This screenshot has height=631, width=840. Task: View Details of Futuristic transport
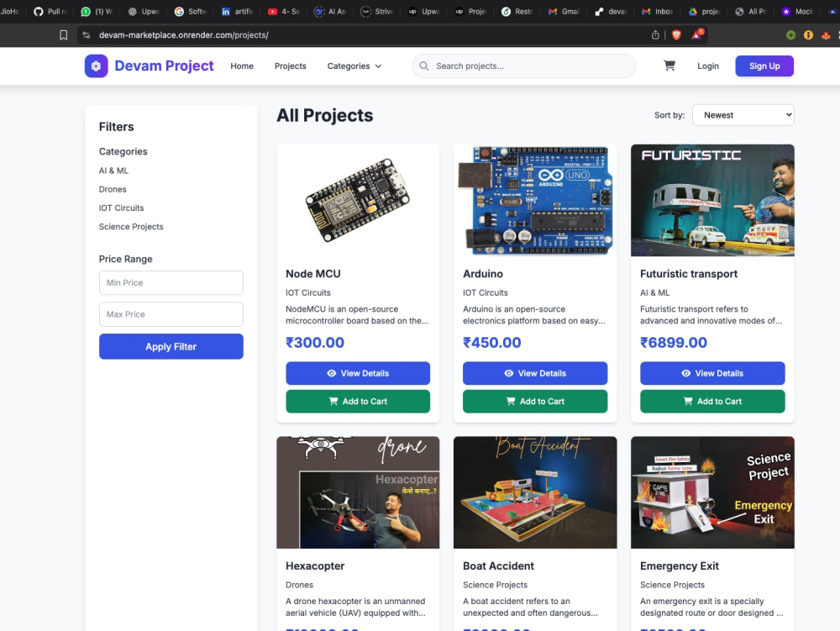[x=712, y=373]
